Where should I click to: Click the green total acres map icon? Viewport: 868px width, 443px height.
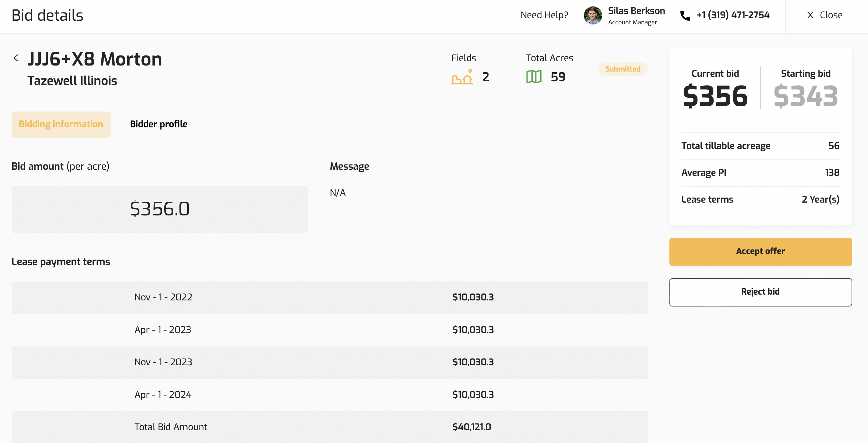click(x=534, y=77)
